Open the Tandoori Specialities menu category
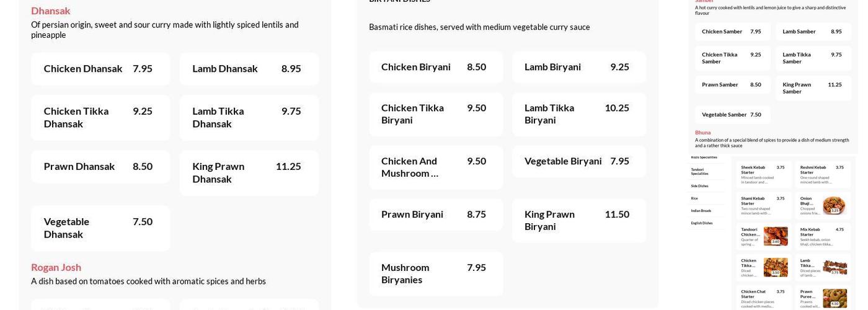The height and width of the screenshot is (310, 868). click(x=699, y=171)
